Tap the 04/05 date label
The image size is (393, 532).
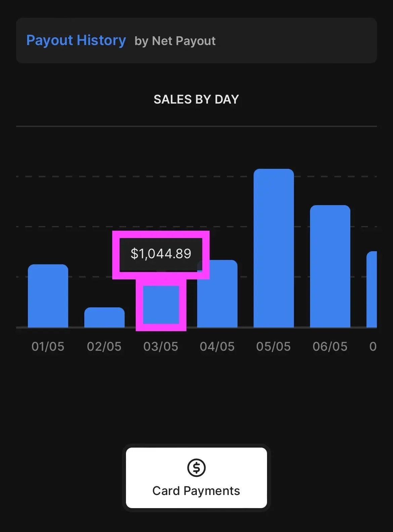pyautogui.click(x=217, y=346)
